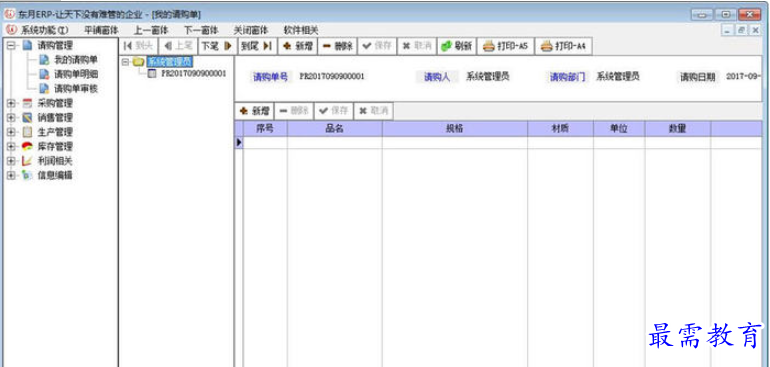Click the PR2017090900001 document icon

coord(152,74)
